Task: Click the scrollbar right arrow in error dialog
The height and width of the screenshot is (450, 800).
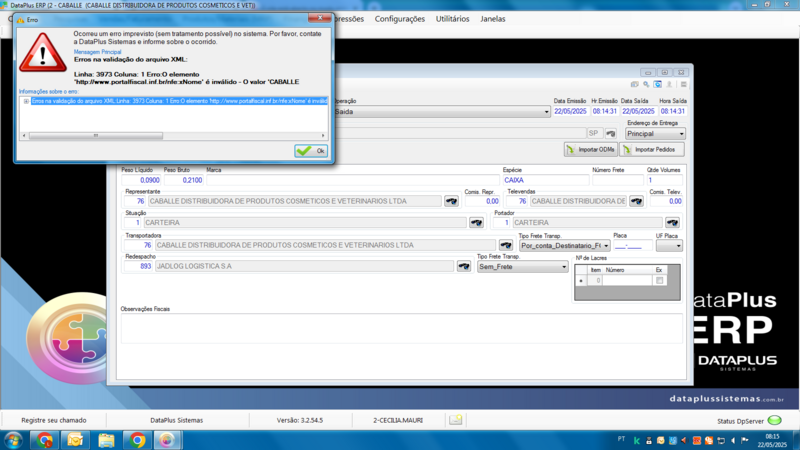Action: (323, 136)
